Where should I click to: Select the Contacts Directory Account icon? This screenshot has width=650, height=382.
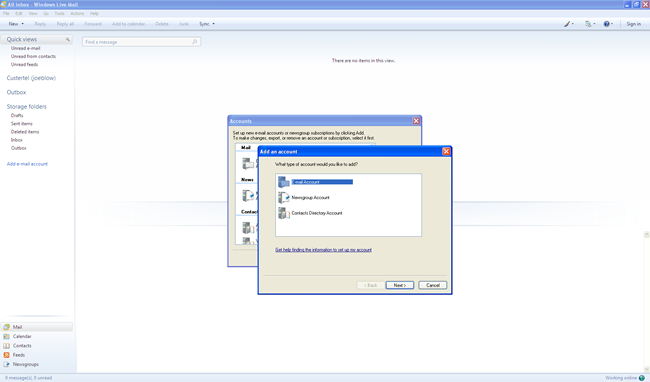click(x=284, y=213)
